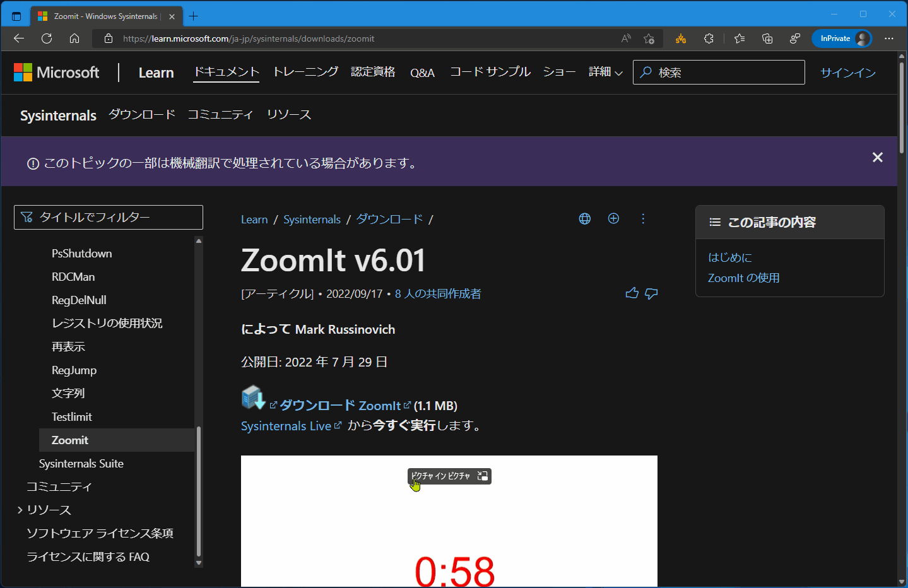
Task: Open the InPrivate profile menu
Action: [x=842, y=38]
